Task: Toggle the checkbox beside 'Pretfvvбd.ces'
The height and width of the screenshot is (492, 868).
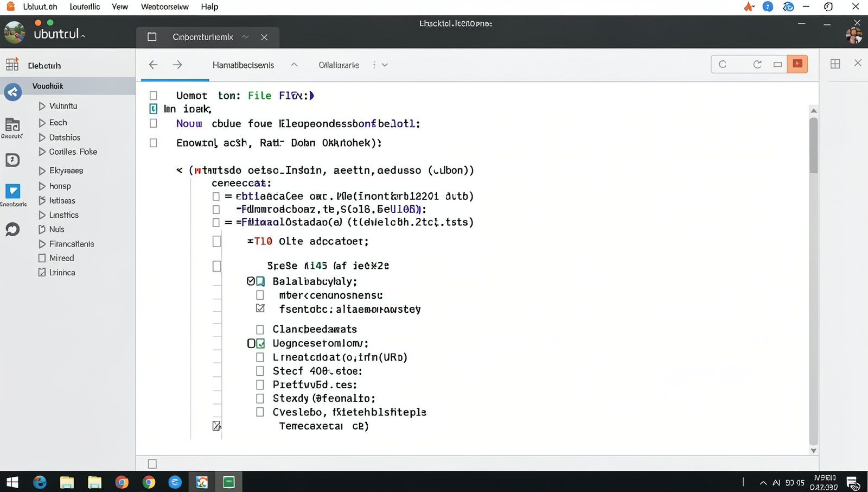Action: click(x=260, y=384)
